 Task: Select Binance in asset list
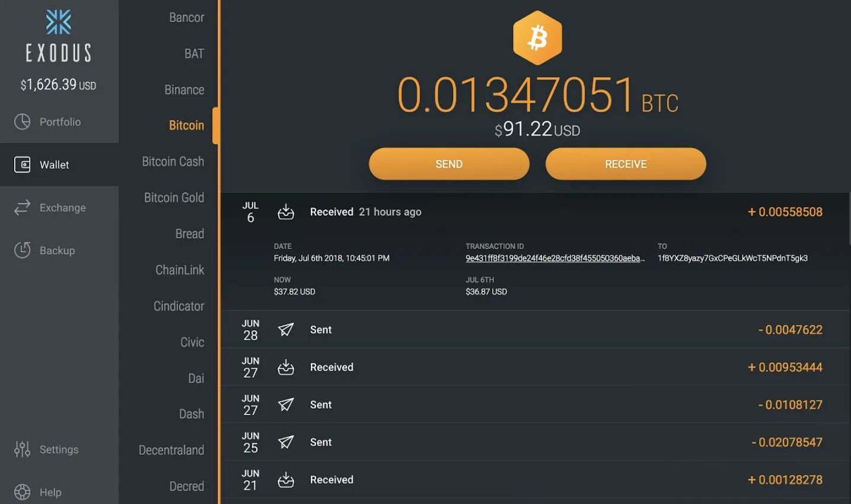tap(184, 90)
